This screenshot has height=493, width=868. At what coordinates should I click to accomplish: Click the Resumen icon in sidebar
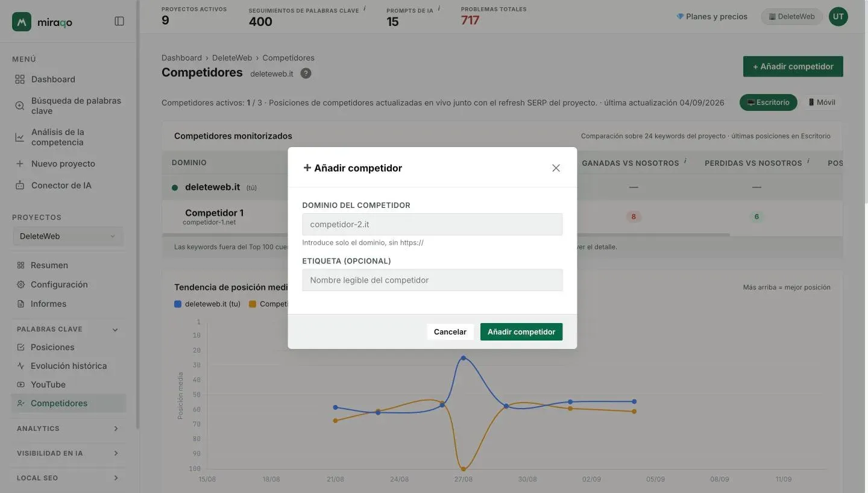click(x=20, y=265)
